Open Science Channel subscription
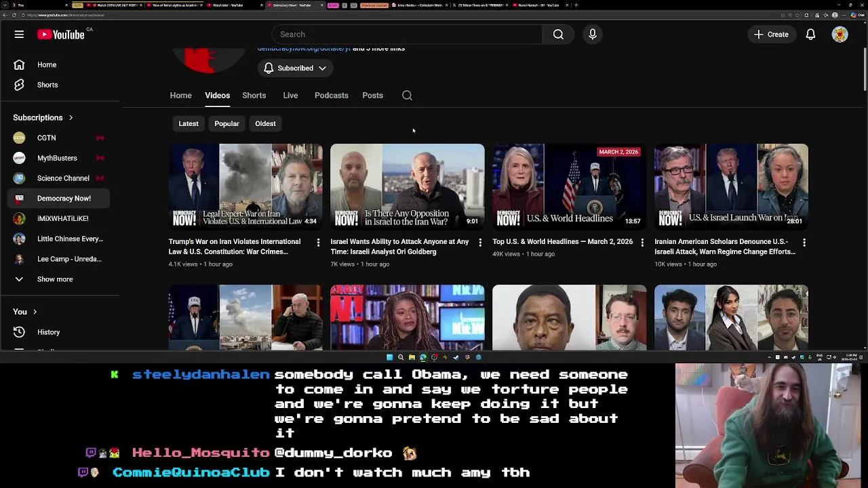Viewport: 868px width, 488px height. (60, 178)
